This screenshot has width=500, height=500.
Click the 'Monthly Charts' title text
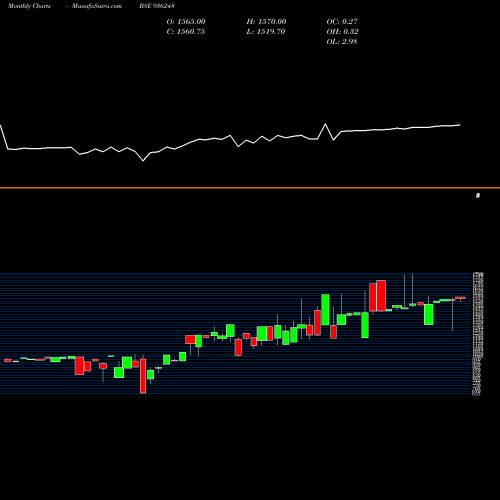tap(29, 6)
